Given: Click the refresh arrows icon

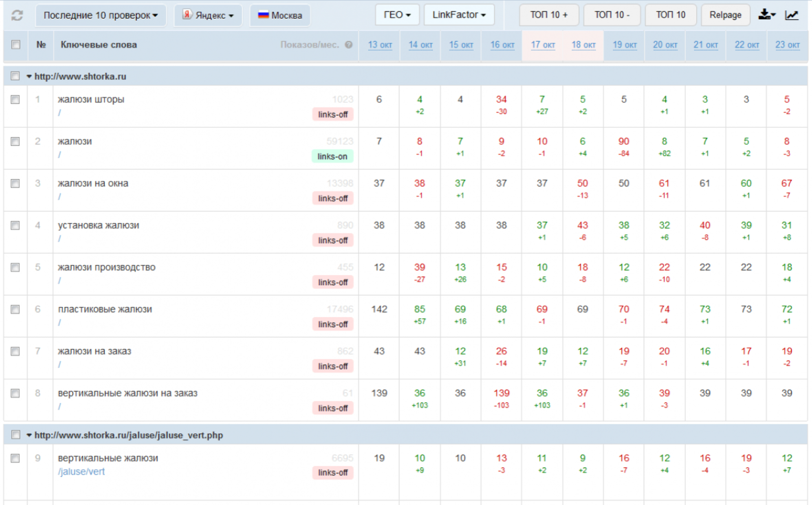Looking at the screenshot, I should (x=17, y=15).
